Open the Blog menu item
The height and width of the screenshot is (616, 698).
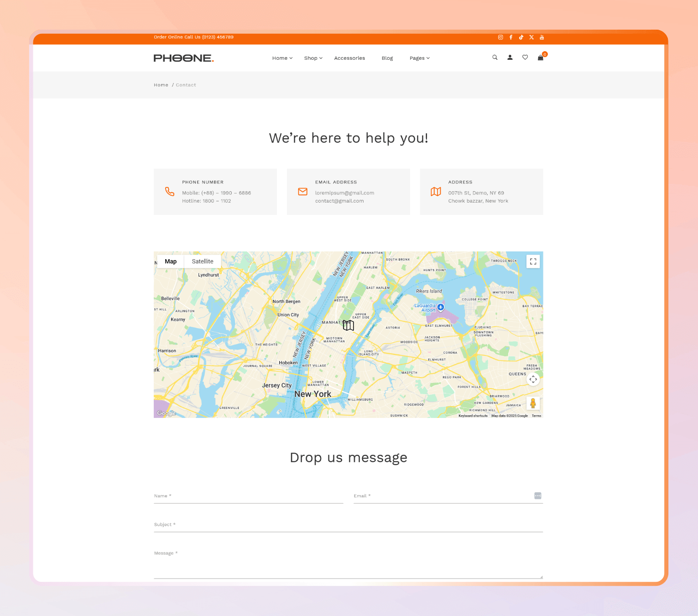(387, 58)
